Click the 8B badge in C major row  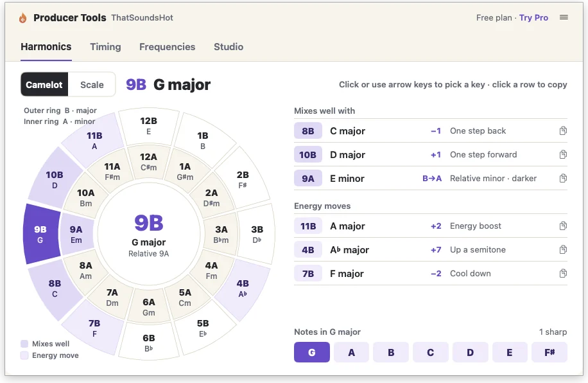coord(308,130)
